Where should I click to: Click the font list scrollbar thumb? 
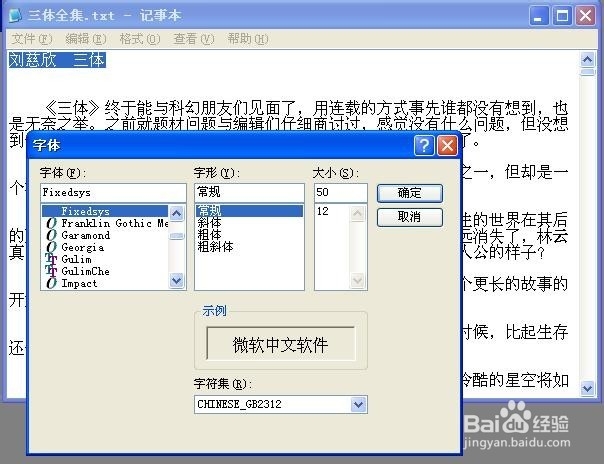(x=177, y=236)
